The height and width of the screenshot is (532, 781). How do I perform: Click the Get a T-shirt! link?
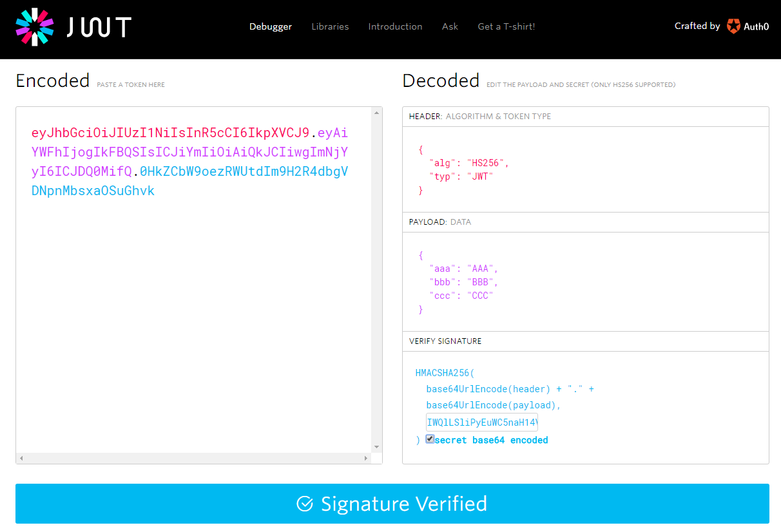(506, 26)
